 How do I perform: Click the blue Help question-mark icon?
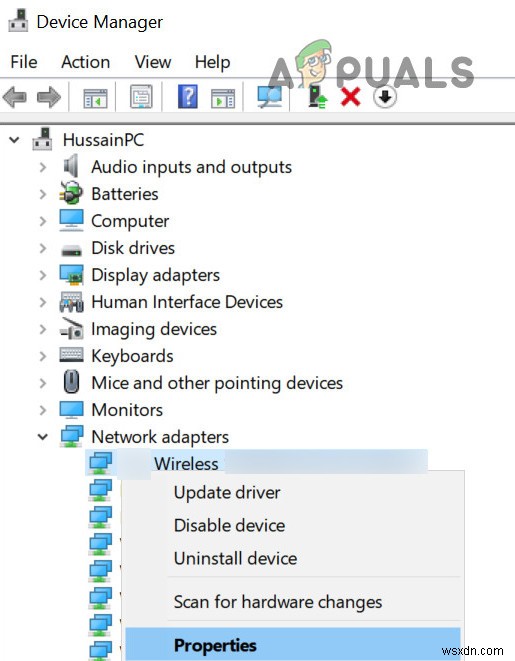click(x=188, y=97)
